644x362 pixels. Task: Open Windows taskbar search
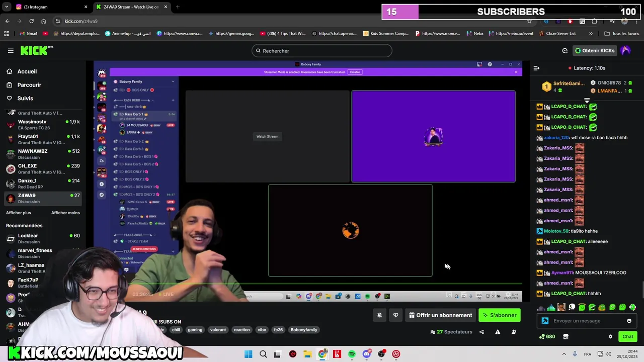click(x=263, y=354)
